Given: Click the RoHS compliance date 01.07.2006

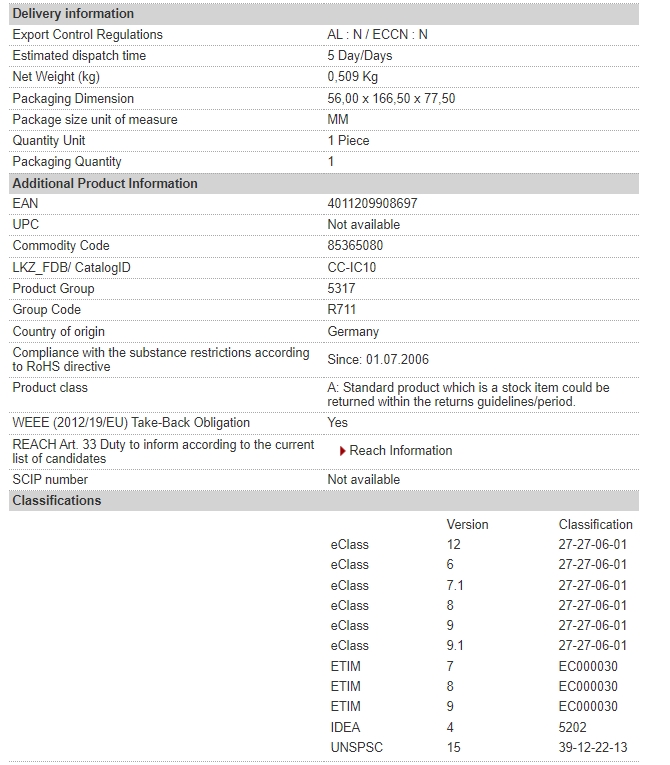Looking at the screenshot, I should tap(397, 360).
